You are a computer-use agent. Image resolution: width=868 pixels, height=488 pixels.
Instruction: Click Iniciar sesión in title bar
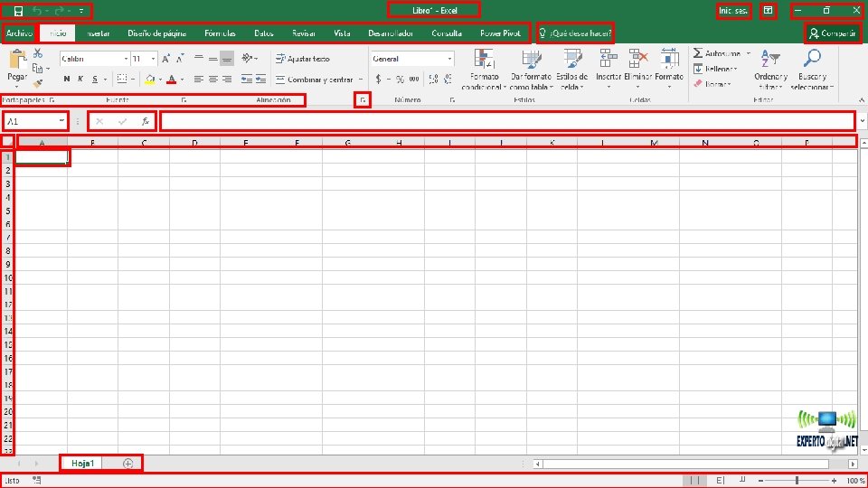click(x=733, y=11)
